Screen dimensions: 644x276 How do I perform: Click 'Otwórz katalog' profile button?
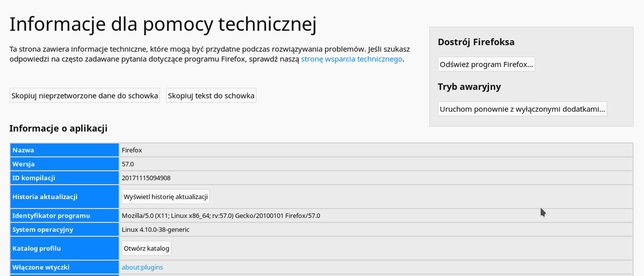click(x=146, y=248)
